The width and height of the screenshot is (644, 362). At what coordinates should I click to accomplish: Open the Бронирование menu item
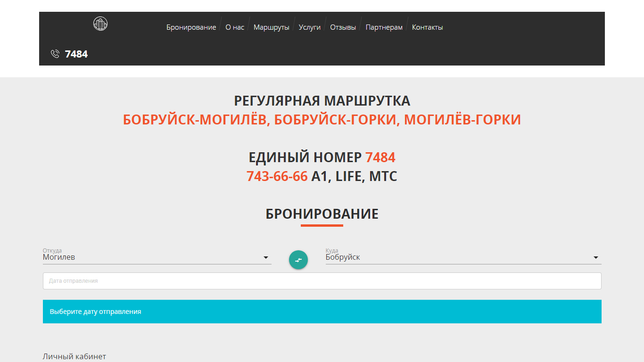click(191, 27)
